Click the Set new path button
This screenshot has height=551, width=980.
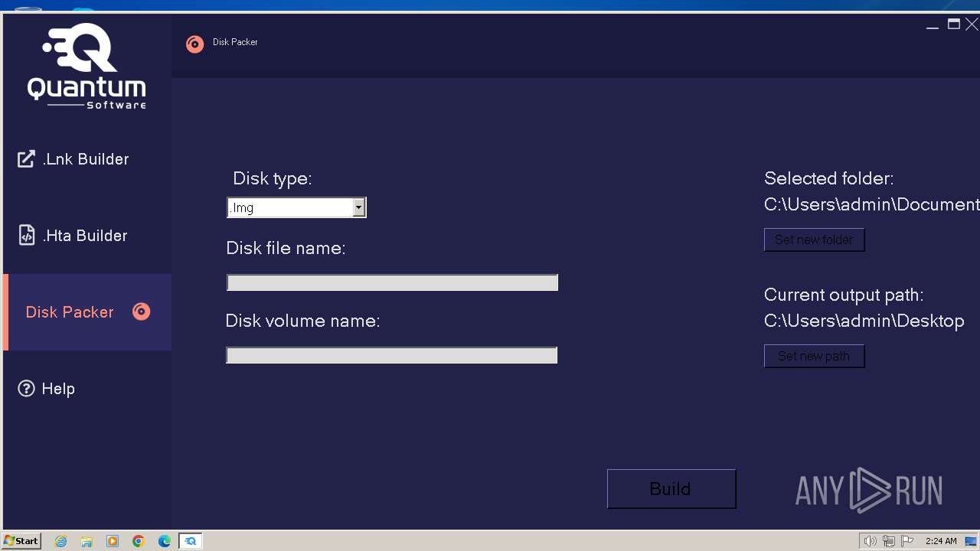[x=814, y=356]
